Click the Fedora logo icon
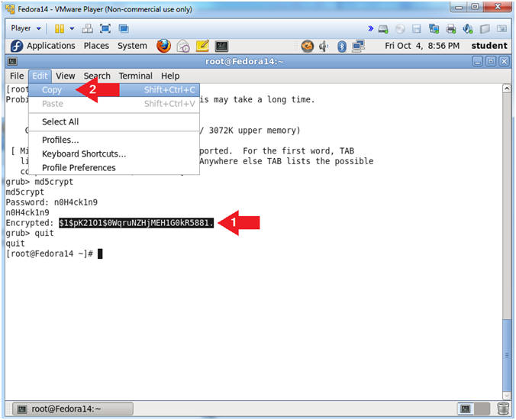 tap(17, 46)
